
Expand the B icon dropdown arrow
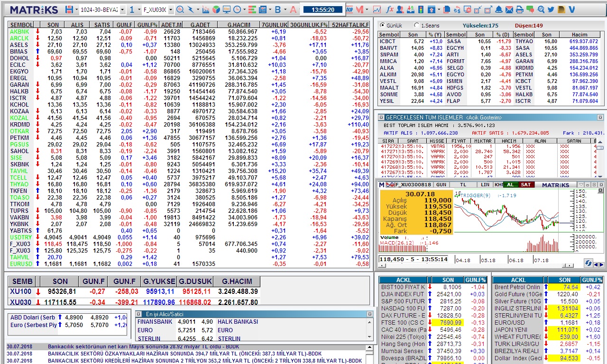click(x=285, y=9)
